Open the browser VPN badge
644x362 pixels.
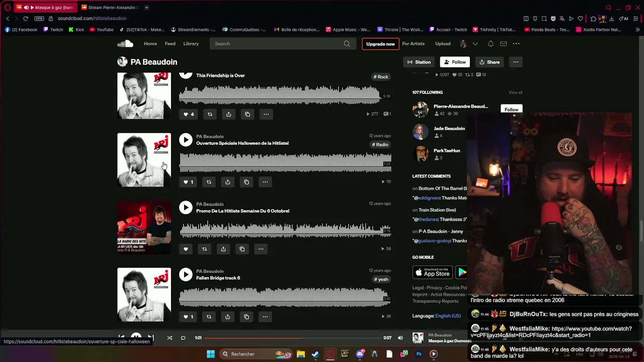point(39,19)
